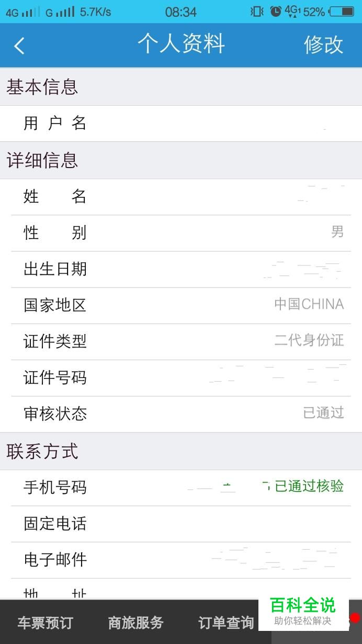Select the 电子邮件 row
The height and width of the screenshot is (644, 362).
pos(181,560)
